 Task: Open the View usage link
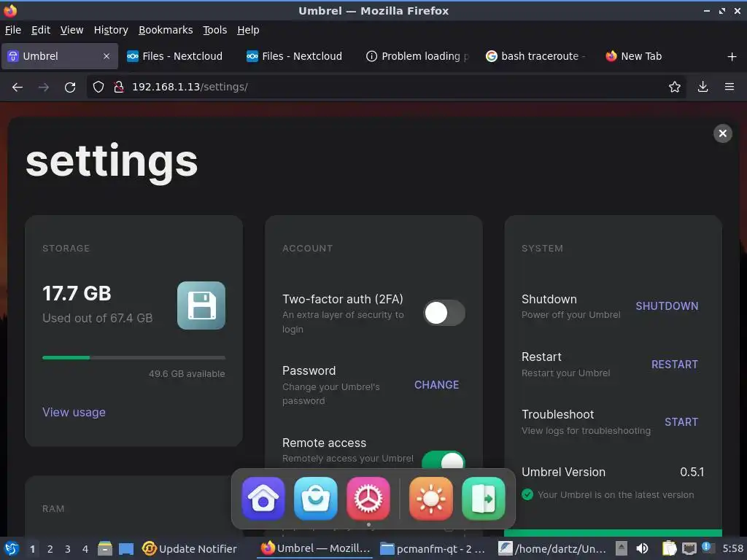coord(74,413)
